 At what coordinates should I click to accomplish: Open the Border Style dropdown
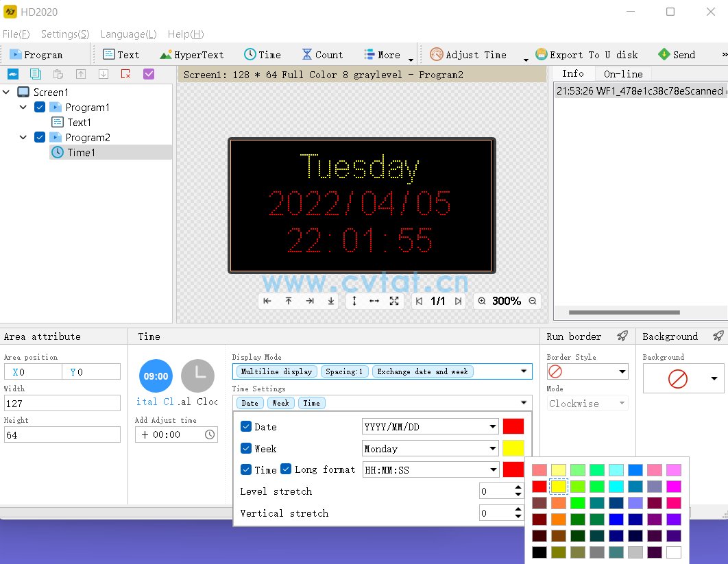point(587,371)
